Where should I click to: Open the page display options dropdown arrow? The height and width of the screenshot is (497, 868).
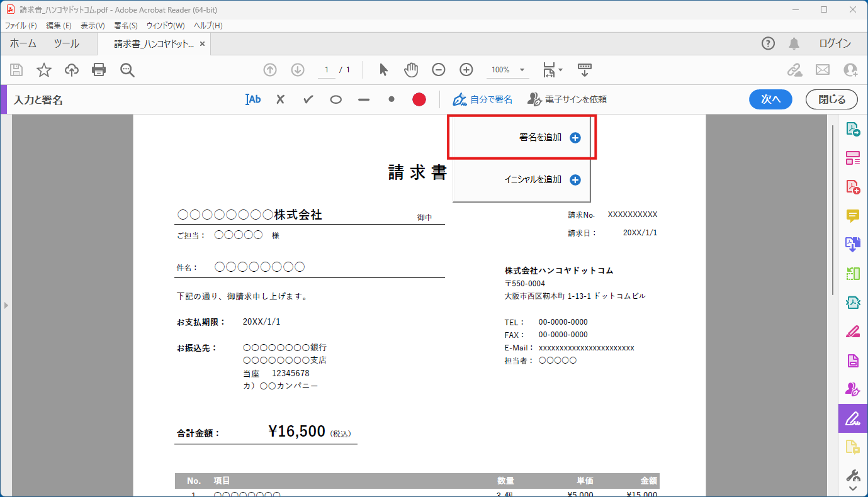pyautogui.click(x=561, y=70)
